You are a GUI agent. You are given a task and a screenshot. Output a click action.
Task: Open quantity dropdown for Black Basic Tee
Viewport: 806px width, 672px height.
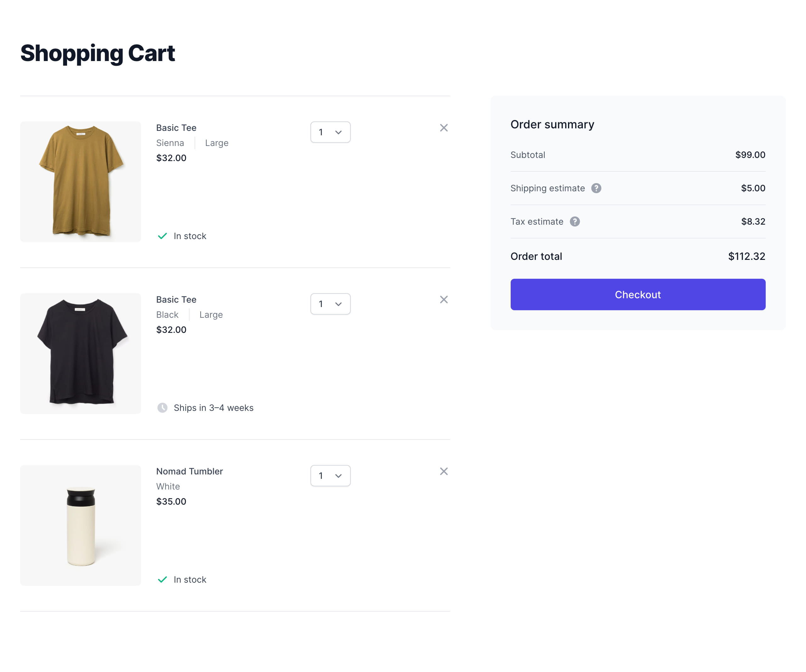pyautogui.click(x=330, y=304)
